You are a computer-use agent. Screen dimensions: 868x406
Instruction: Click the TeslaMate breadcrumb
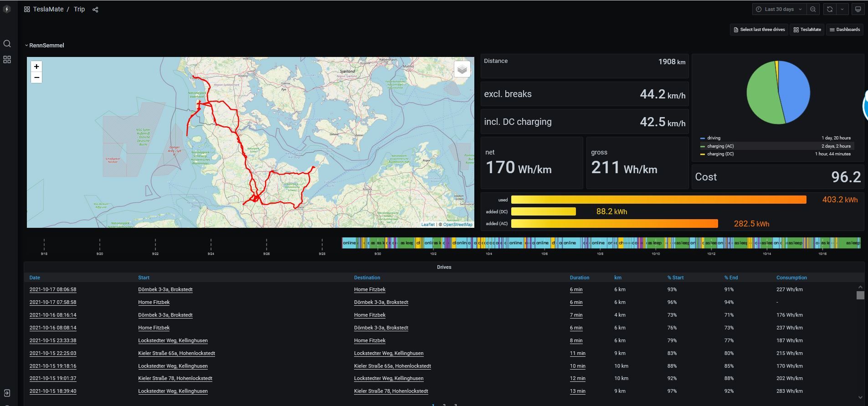[x=48, y=9]
